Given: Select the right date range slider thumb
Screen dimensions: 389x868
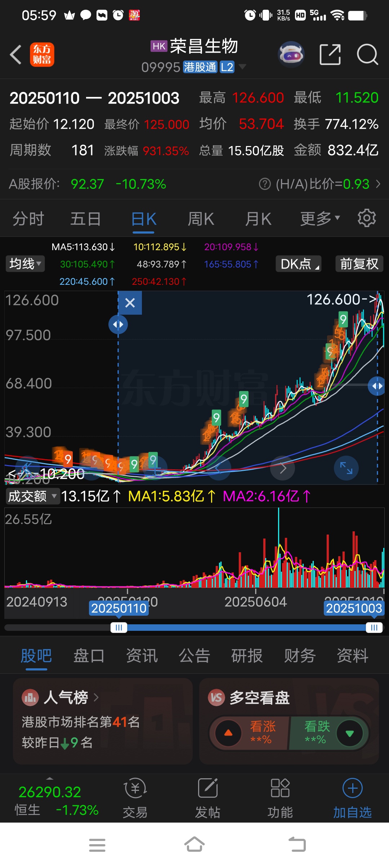Looking at the screenshot, I should point(374,628).
